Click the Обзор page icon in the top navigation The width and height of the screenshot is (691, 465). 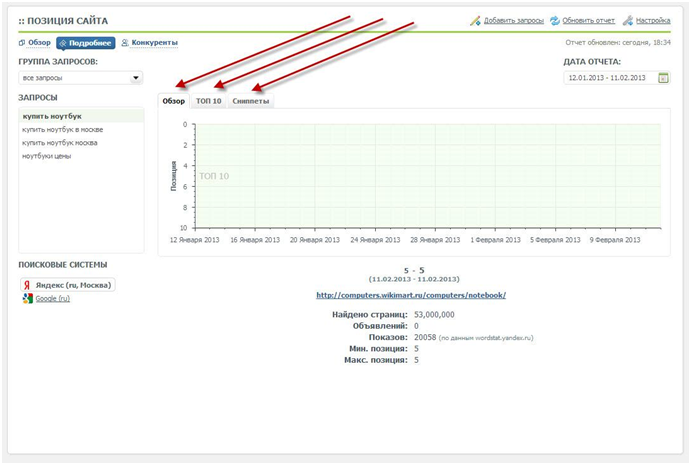click(x=22, y=43)
